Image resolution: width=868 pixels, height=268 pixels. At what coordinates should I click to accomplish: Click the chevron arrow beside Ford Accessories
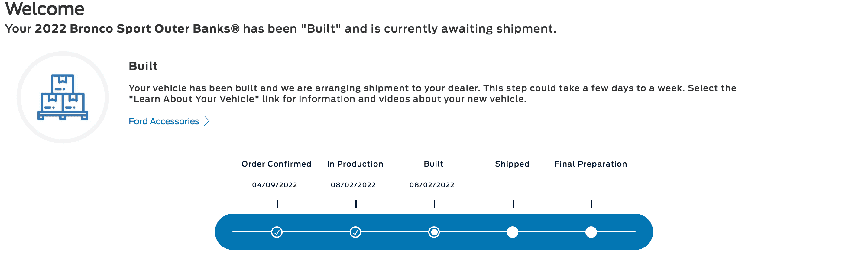[207, 121]
